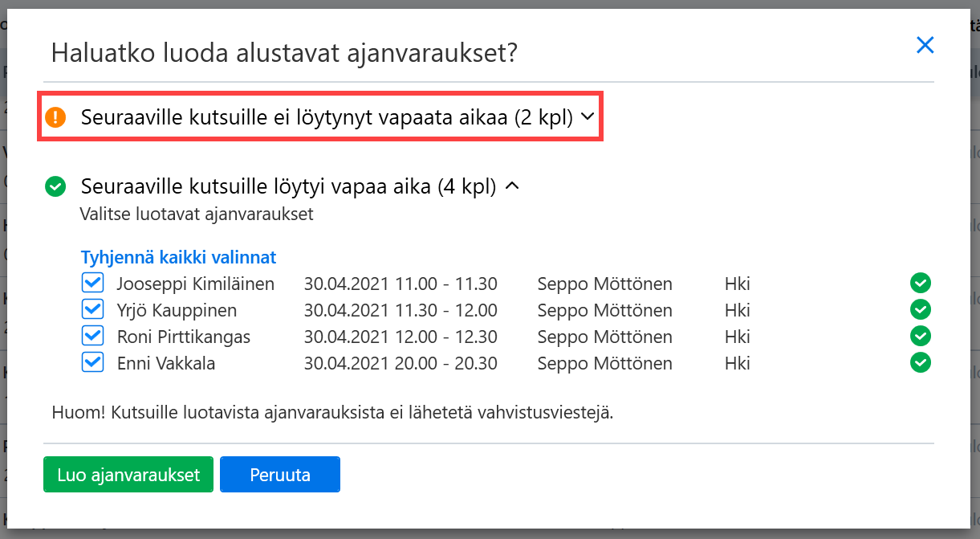The height and width of the screenshot is (539, 980).
Task: Click time '30.04.2021 11.30 - 12.00'
Action: (401, 310)
